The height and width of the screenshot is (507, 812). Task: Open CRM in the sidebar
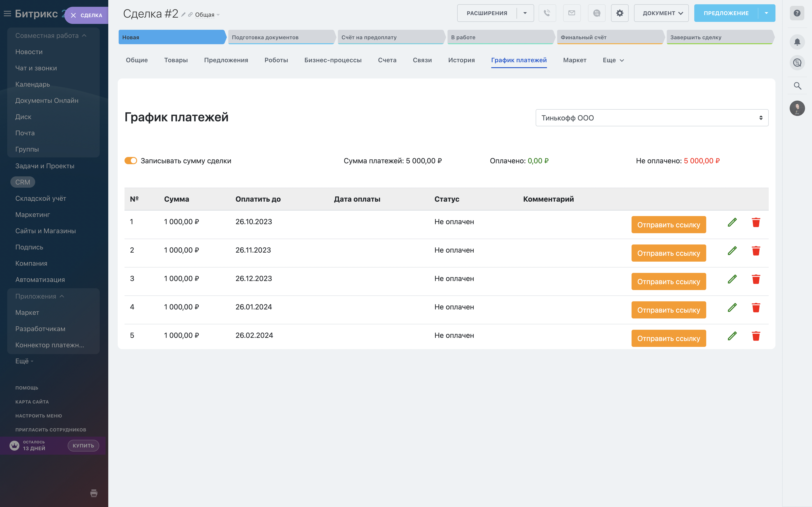pyautogui.click(x=23, y=182)
